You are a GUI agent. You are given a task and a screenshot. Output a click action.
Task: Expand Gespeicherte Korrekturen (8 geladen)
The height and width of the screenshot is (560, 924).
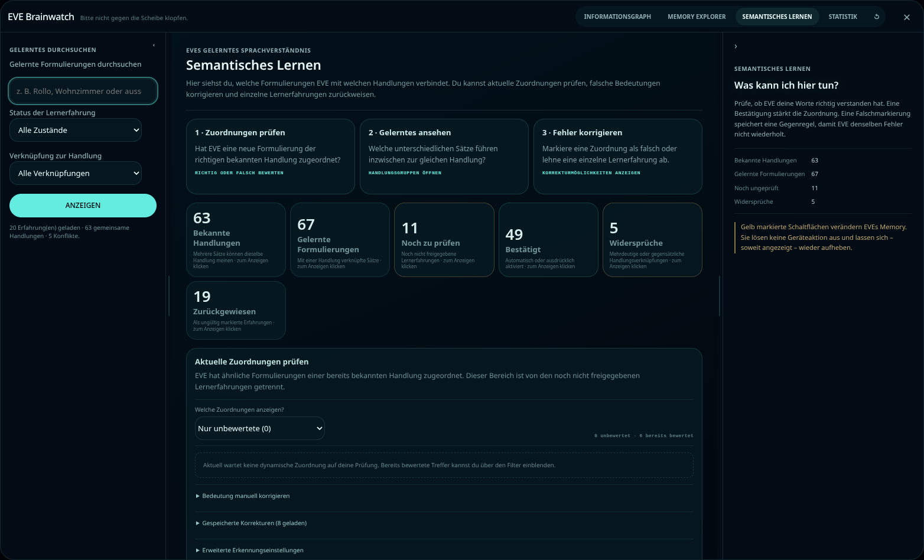tap(251, 523)
